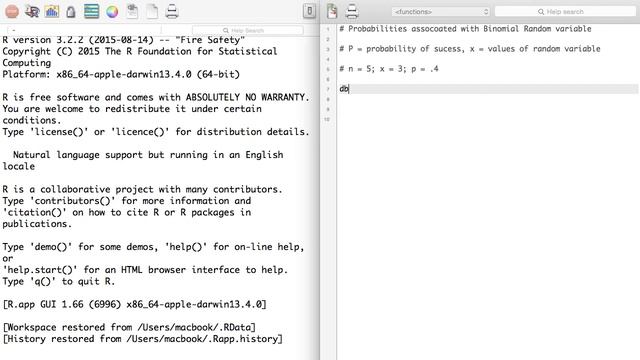
Task: Click the console working directory field
Action: coord(84,30)
